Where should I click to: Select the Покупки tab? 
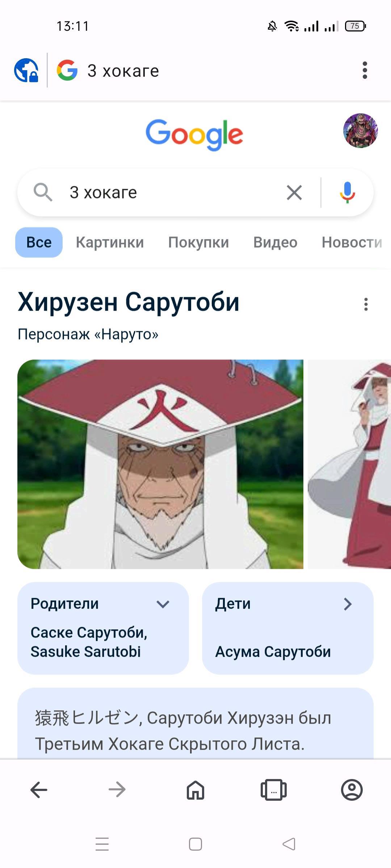pyautogui.click(x=198, y=242)
